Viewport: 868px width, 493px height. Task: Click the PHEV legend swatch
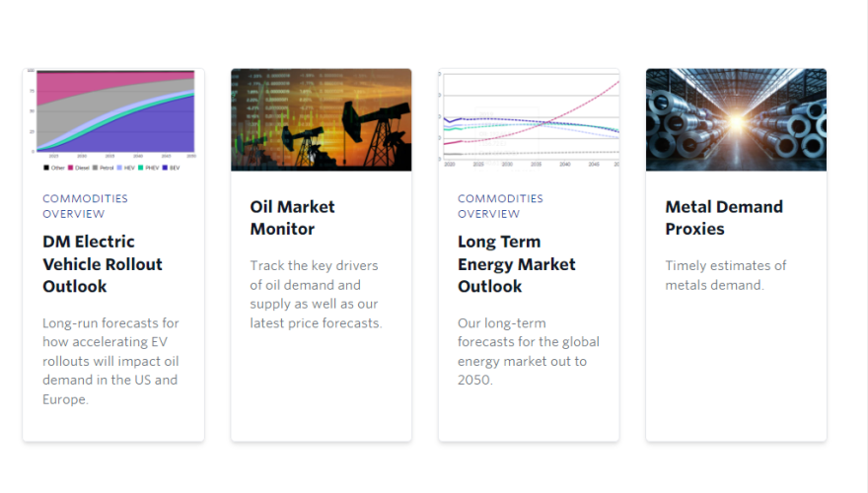coord(141,168)
